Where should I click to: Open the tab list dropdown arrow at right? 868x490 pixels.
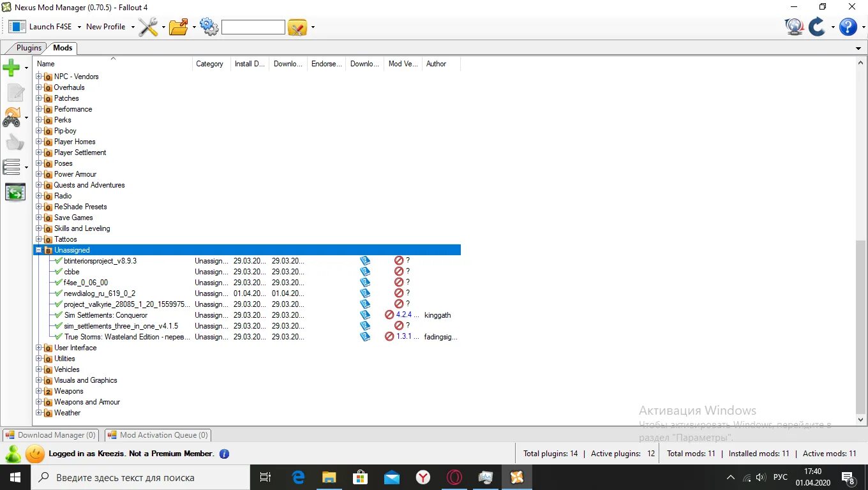(x=858, y=48)
